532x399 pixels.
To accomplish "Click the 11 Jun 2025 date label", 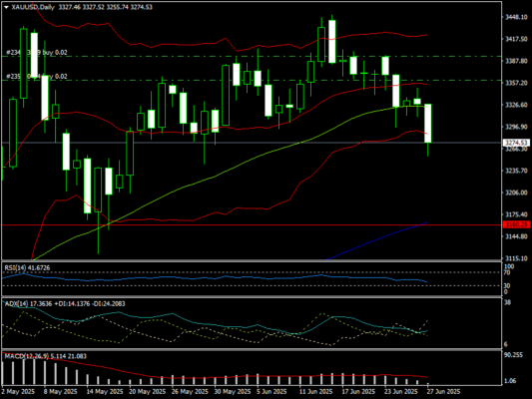I will point(315,392).
